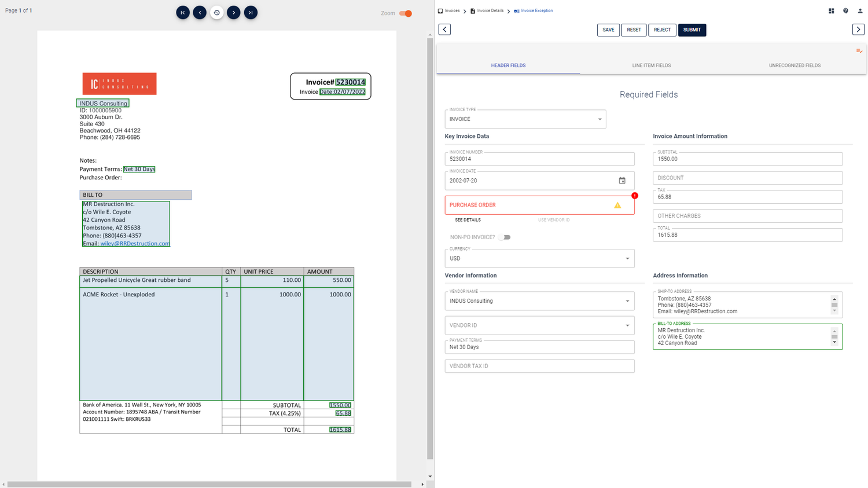Screen dimensions: 868x488
Task: Open the Invoice Type dropdown
Action: coord(601,119)
